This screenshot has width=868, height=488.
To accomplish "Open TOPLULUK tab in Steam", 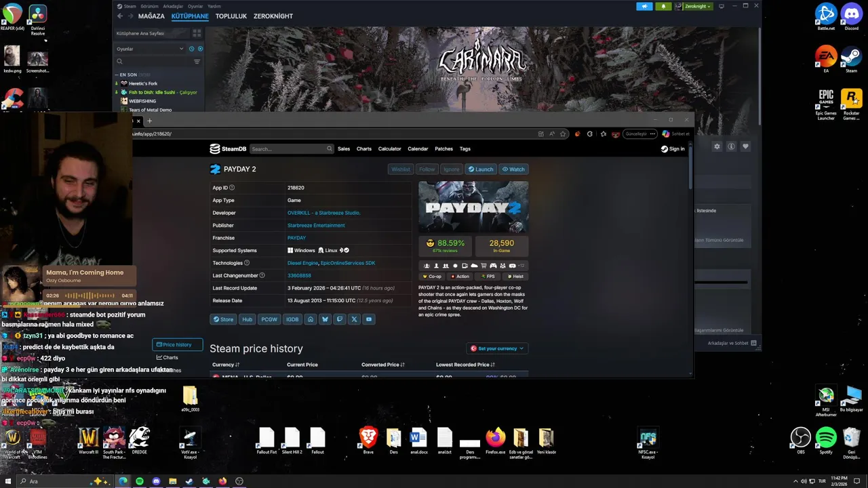I will (231, 16).
